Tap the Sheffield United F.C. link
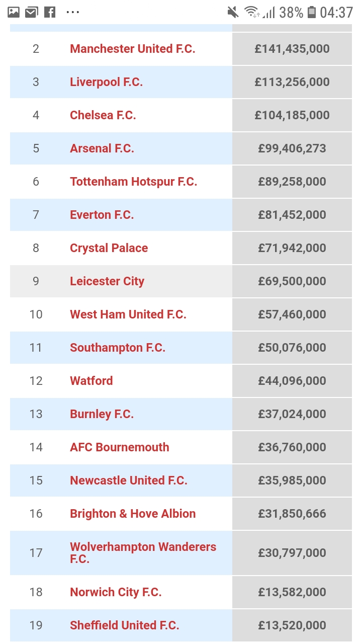 click(124, 625)
